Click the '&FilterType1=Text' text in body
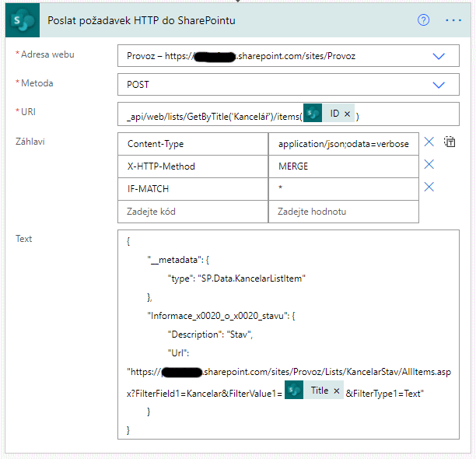476x459 pixels. tap(384, 394)
